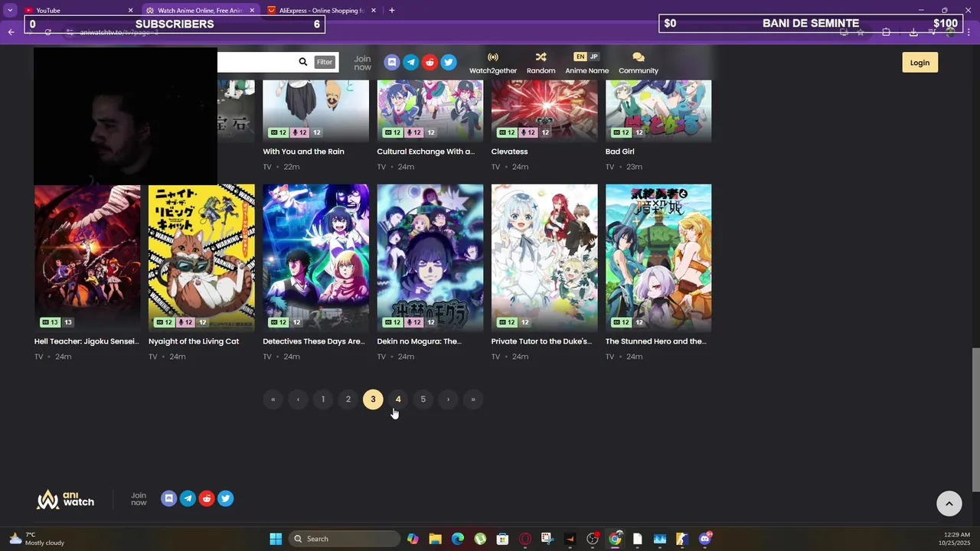This screenshot has width=980, height=551.
Task: Open the Telegram link in the header
Action: point(411,62)
